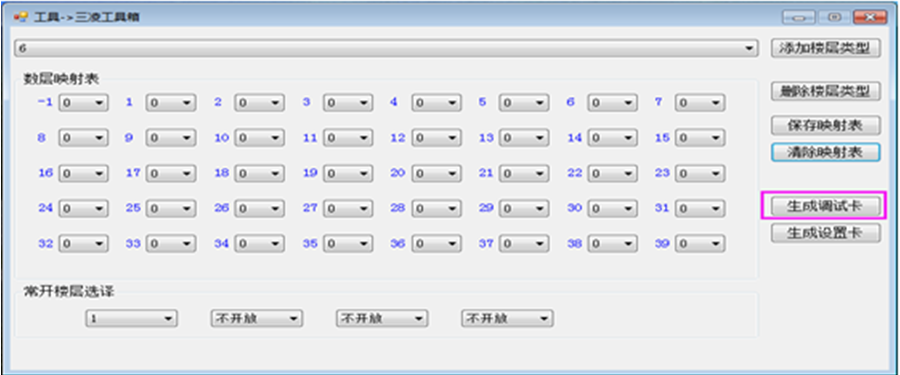This screenshot has height=375, width=900.
Task: Expand the floor 10 mapping combo box
Action: tap(260, 138)
